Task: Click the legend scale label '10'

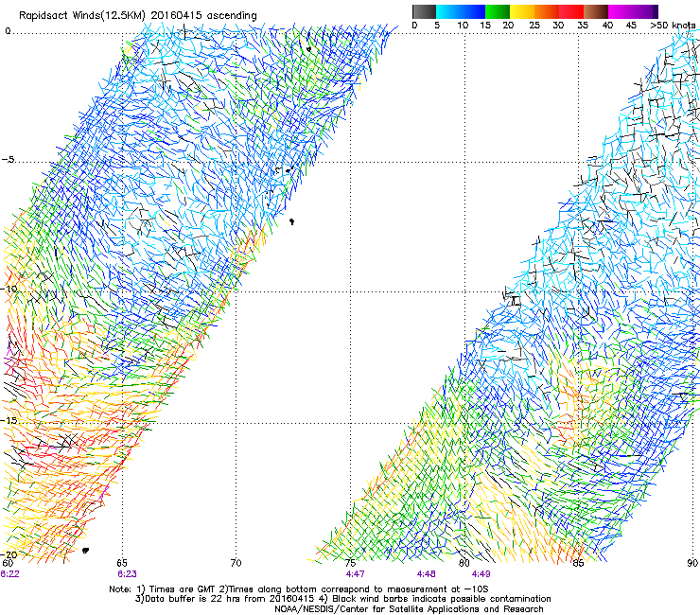Action: [463, 26]
